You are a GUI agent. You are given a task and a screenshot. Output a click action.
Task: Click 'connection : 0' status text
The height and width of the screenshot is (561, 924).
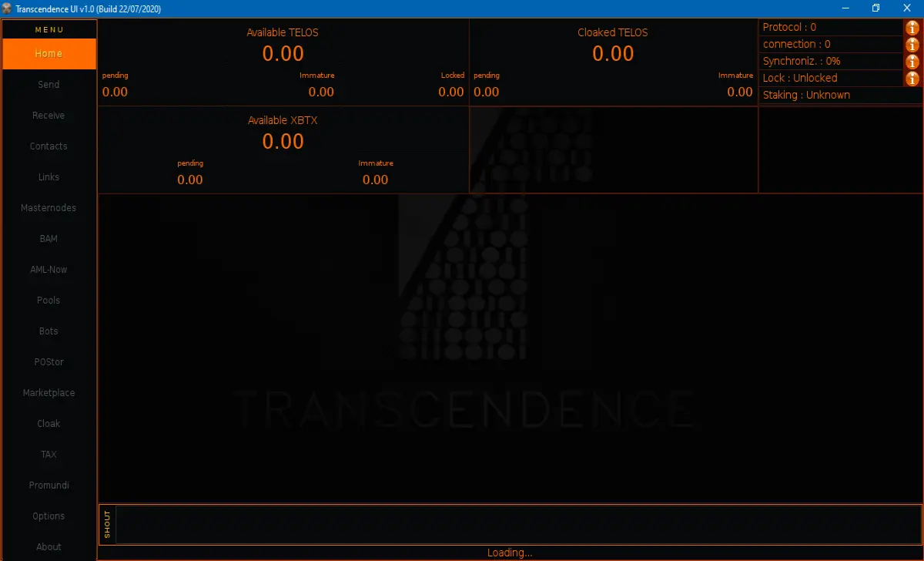click(x=796, y=44)
